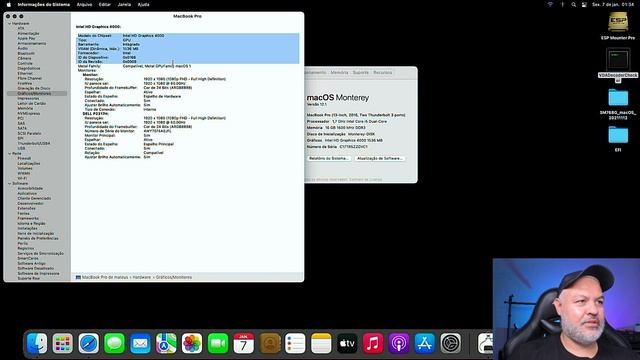
Task: Open Mail app in Dock
Action: point(140,343)
